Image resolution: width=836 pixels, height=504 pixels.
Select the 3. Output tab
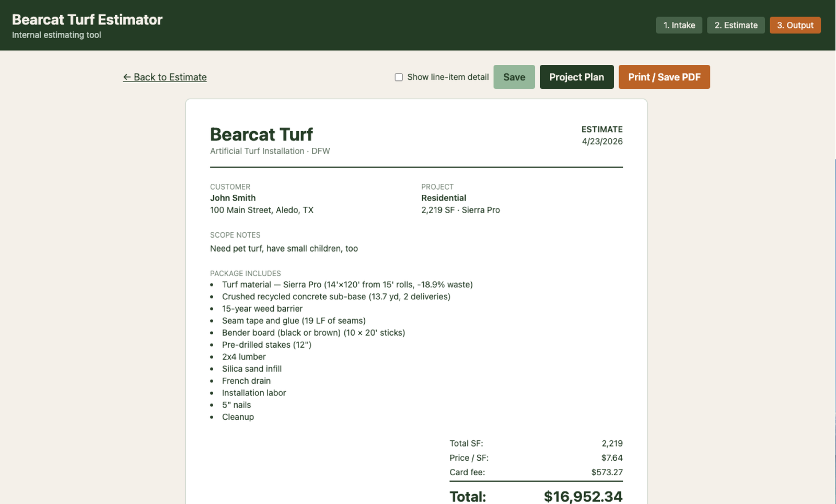pyautogui.click(x=795, y=25)
